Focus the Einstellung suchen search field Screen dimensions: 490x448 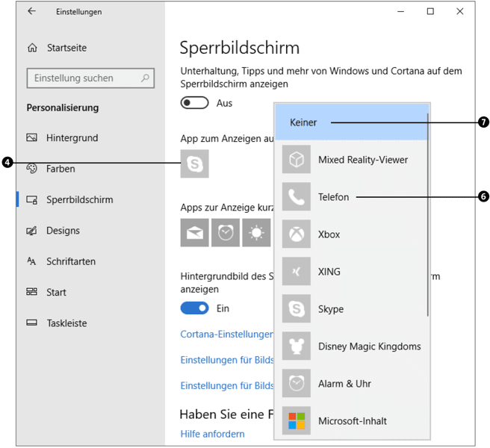pyautogui.click(x=90, y=78)
